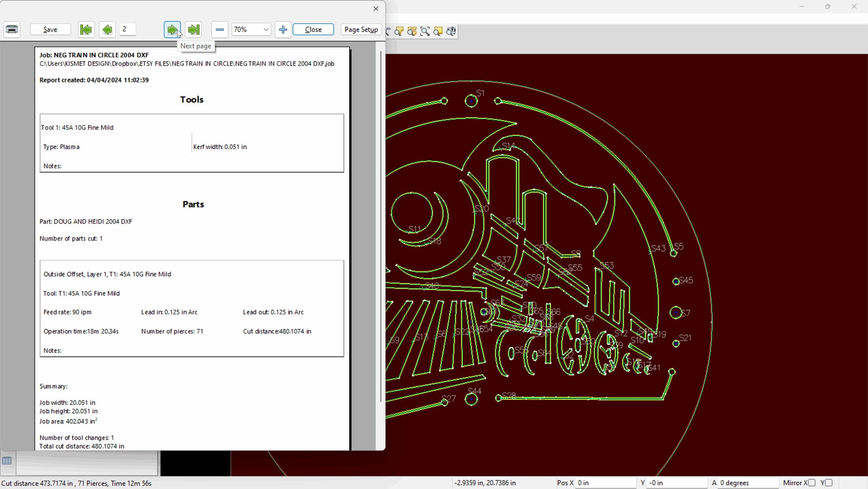The height and width of the screenshot is (489, 868).
Task: Click 'Report created: 04/04/2024 11:02:39' text
Action: (94, 80)
